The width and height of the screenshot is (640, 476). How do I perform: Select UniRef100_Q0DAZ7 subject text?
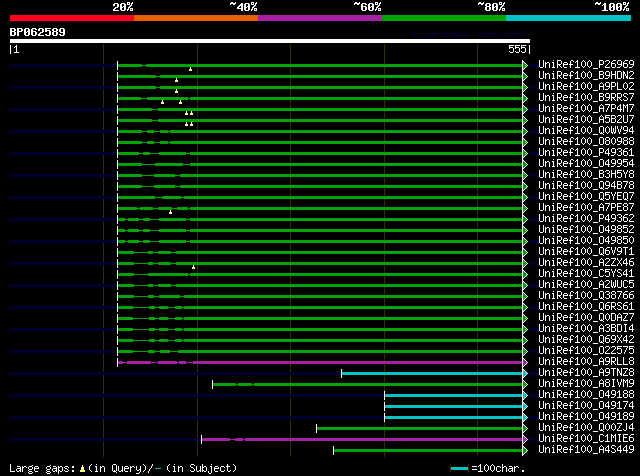(586, 318)
